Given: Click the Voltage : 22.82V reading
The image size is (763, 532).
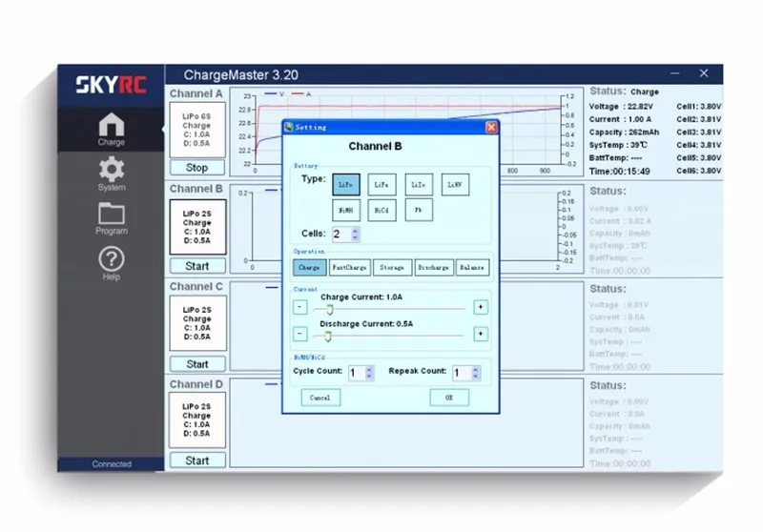Looking at the screenshot, I should pyautogui.click(x=621, y=106).
